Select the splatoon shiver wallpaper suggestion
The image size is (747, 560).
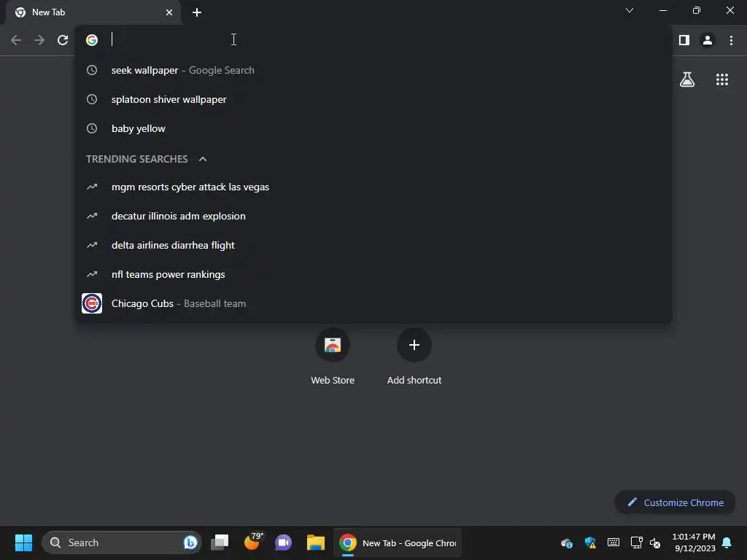[373, 99]
